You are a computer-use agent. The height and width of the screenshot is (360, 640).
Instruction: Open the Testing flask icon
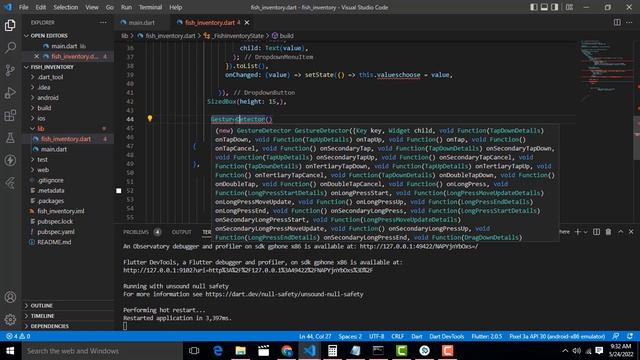click(x=10, y=138)
